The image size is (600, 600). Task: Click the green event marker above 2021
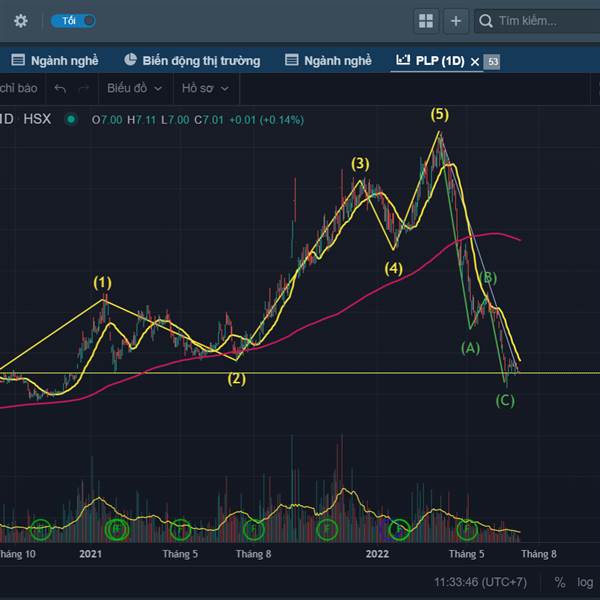point(117,530)
